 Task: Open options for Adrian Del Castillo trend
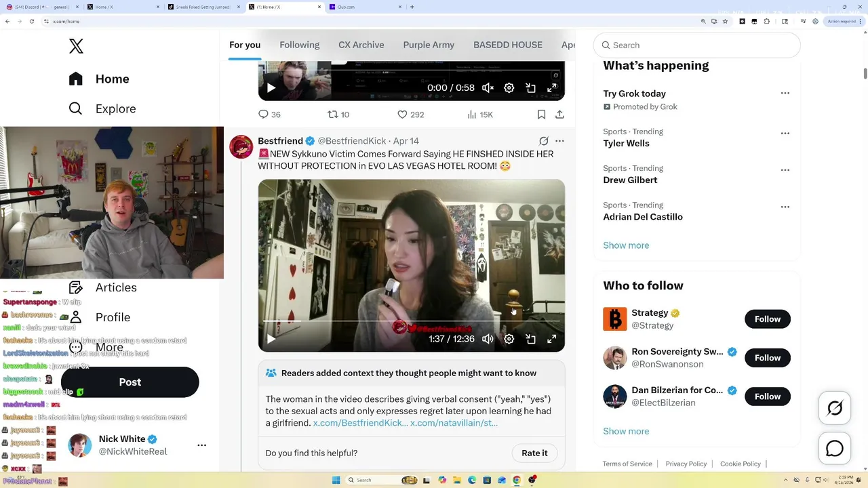pyautogui.click(x=785, y=206)
